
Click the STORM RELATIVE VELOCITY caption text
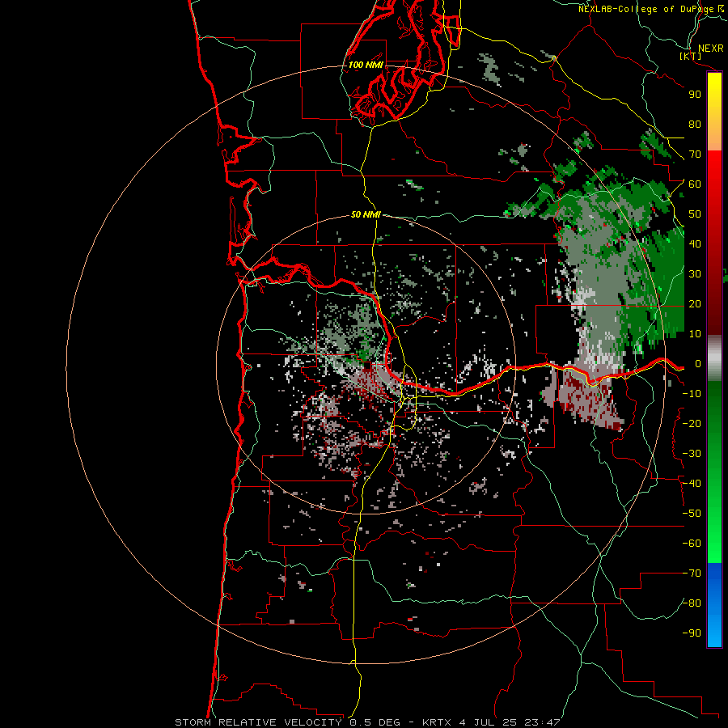pos(258,722)
